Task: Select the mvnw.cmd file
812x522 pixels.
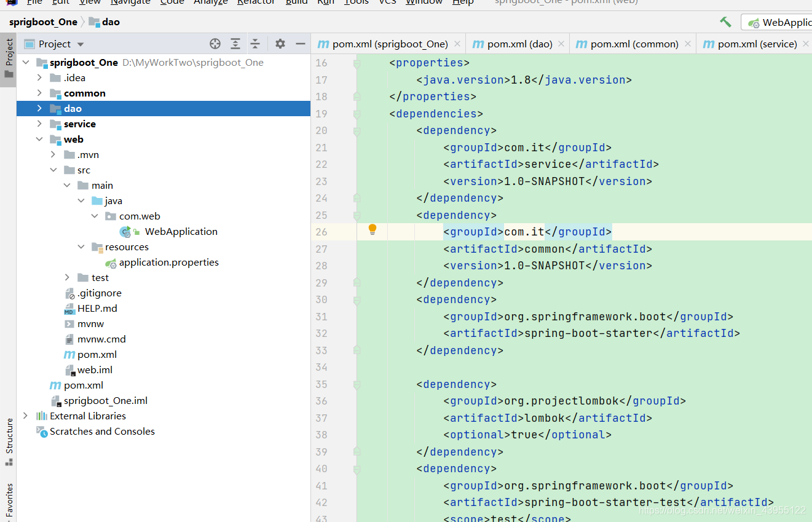Action: pyautogui.click(x=101, y=339)
